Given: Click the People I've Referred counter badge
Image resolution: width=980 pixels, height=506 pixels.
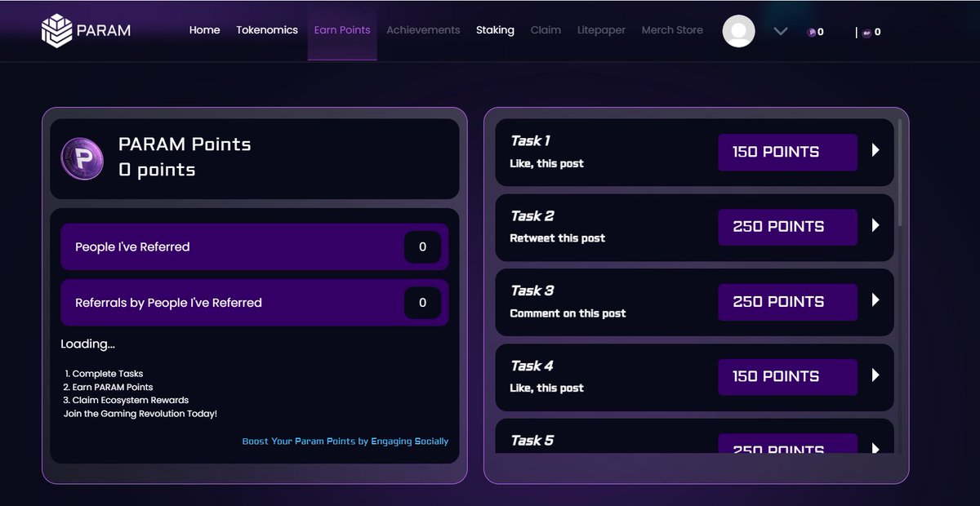Looking at the screenshot, I should tap(423, 246).
